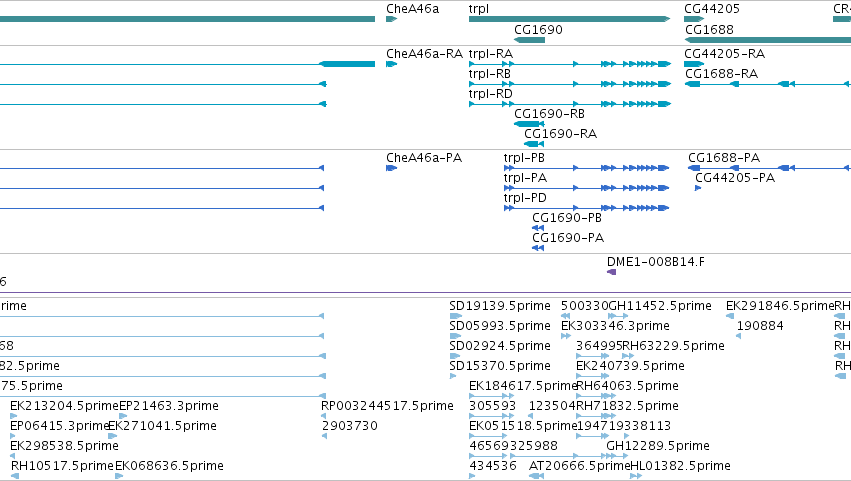Select the trpl-RB transcript label
Viewport: 851px width, 481px height.
(x=490, y=74)
